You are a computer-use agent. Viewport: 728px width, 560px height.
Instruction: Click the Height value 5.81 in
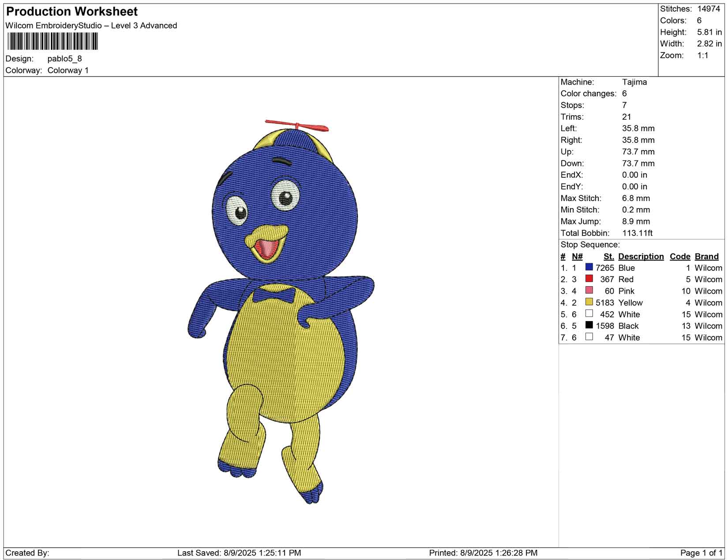(709, 32)
